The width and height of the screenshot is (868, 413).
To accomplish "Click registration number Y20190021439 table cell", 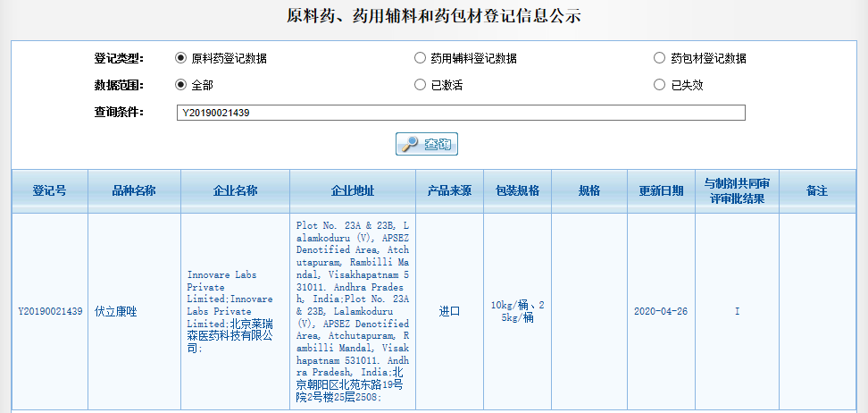I will pyautogui.click(x=50, y=312).
